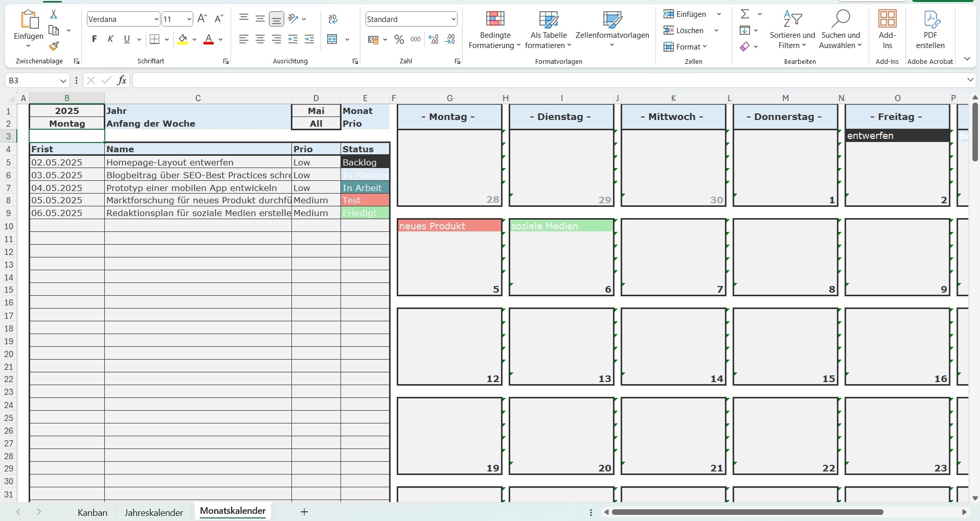
Task: Click into the formula bar
Action: pyautogui.click(x=548, y=81)
